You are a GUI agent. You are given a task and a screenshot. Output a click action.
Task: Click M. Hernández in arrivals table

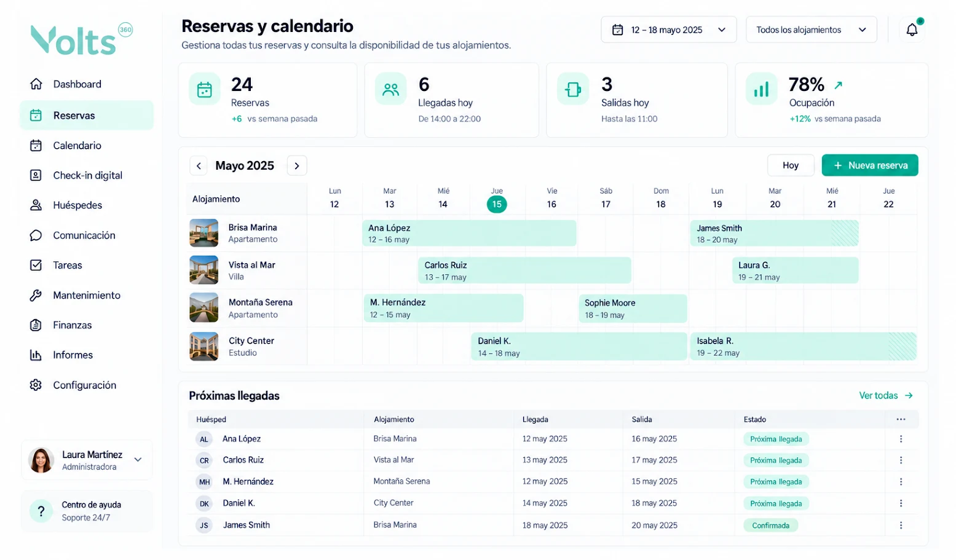pyautogui.click(x=248, y=482)
